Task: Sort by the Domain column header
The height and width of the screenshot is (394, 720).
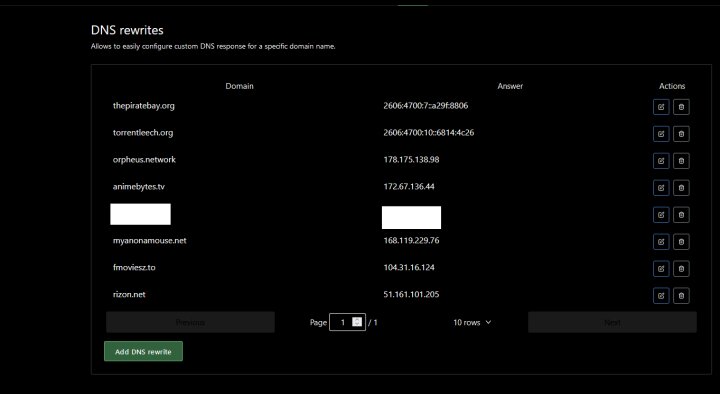Action: (239, 86)
